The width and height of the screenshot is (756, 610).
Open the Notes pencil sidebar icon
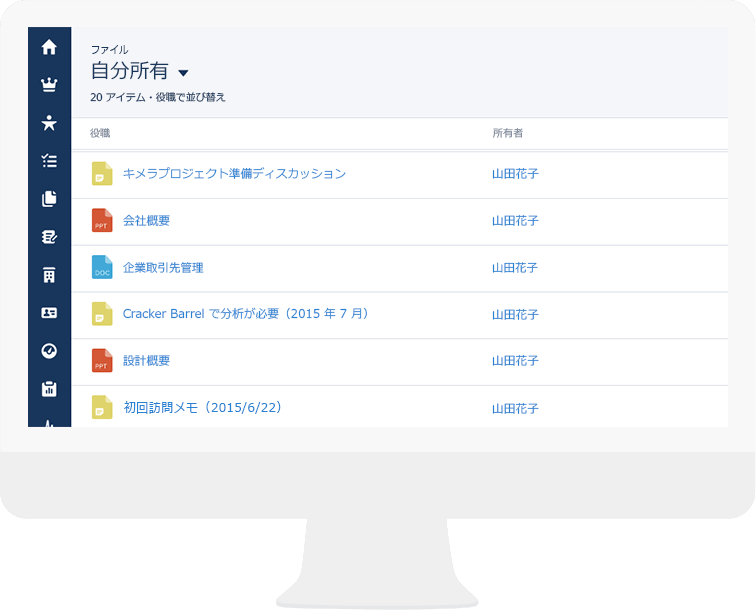click(49, 237)
